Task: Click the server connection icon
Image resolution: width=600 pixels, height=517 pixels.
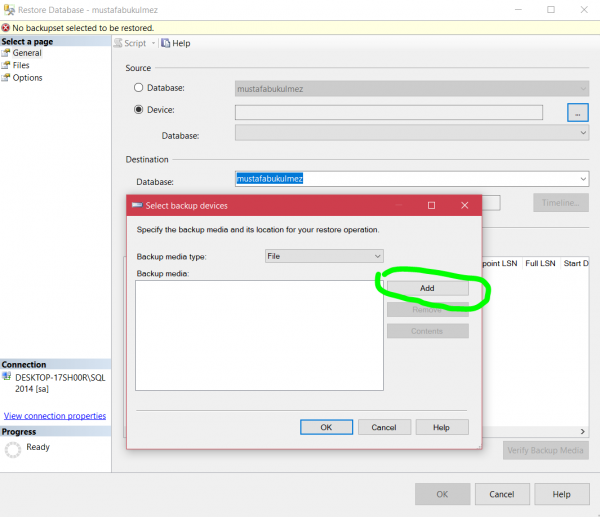Action: (x=7, y=377)
